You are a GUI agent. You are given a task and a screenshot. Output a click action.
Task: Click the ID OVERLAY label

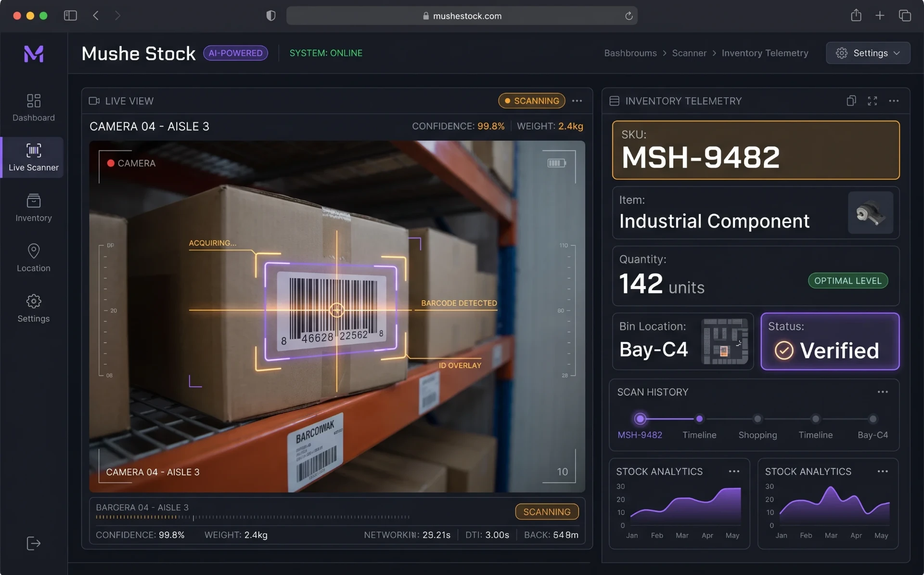click(x=460, y=365)
